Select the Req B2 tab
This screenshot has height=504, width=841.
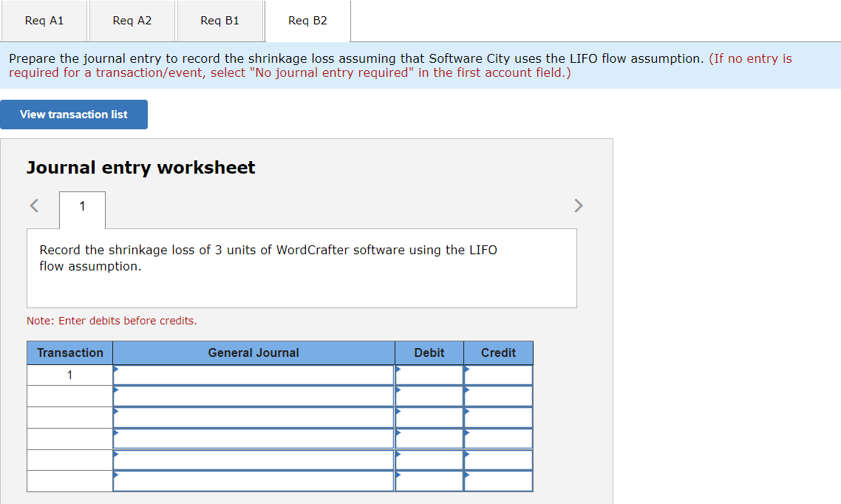[307, 21]
